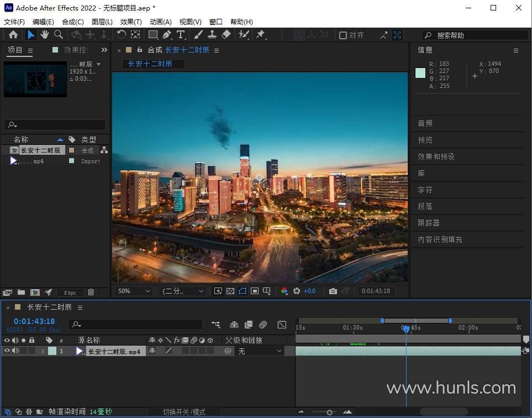Enable the 对齐 snapping checkbox
Viewport: 532px width, 418px height.
(343, 35)
